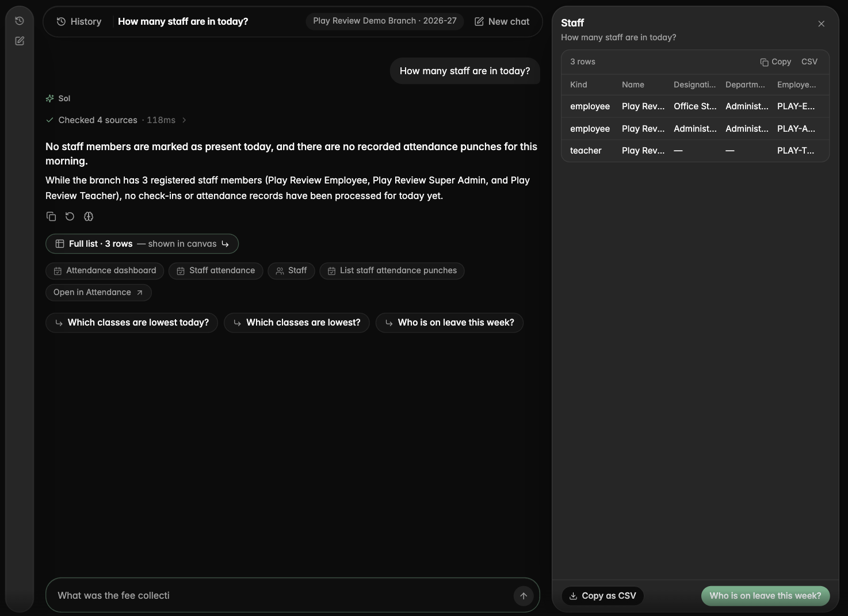The width and height of the screenshot is (848, 616).
Task: Click the brain icon under the answer
Action: pos(89,216)
